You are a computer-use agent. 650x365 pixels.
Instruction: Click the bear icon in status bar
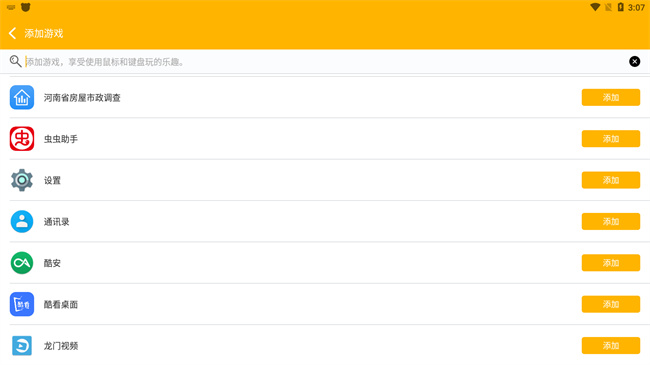point(26,7)
